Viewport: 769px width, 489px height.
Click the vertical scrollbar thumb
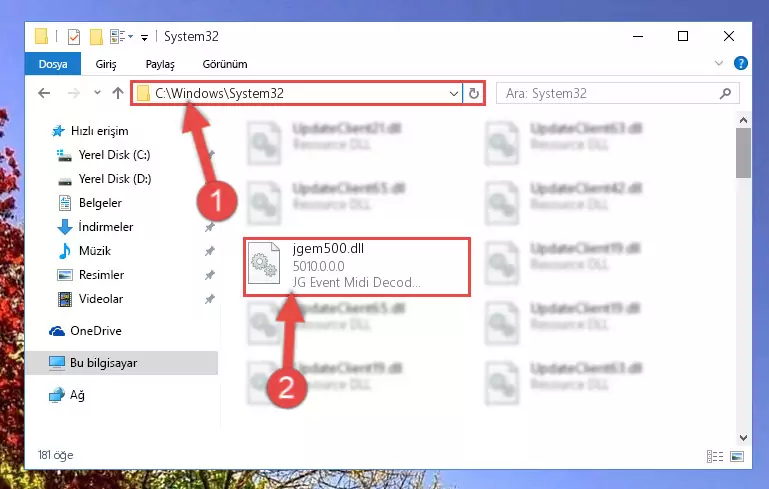(743, 153)
